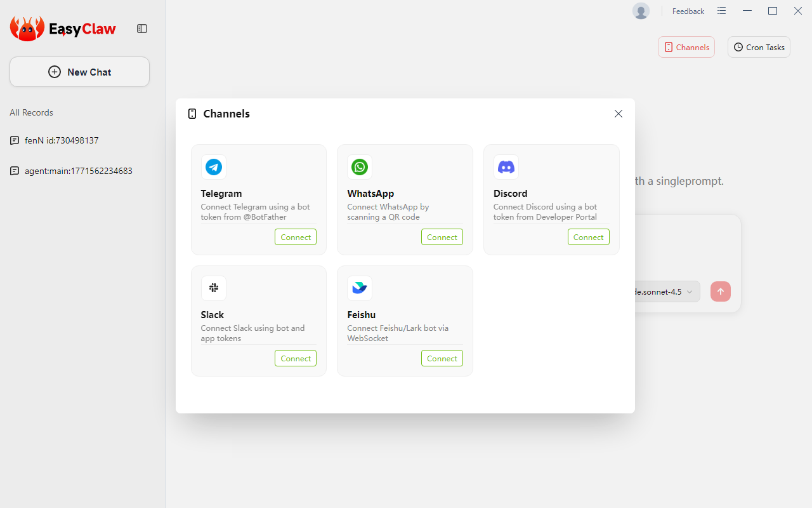The image size is (812, 508).
Task: Click the Feishu channel icon
Action: click(x=360, y=288)
